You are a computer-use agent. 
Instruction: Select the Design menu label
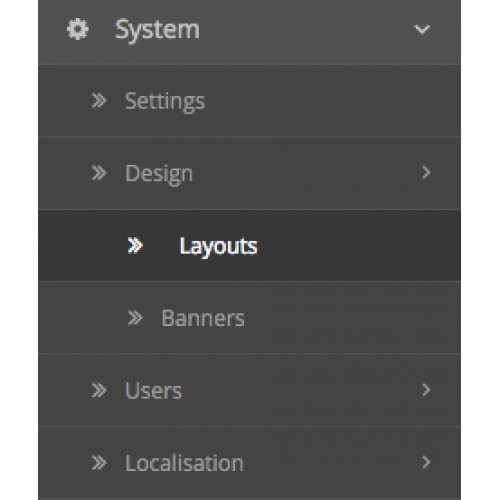(159, 174)
